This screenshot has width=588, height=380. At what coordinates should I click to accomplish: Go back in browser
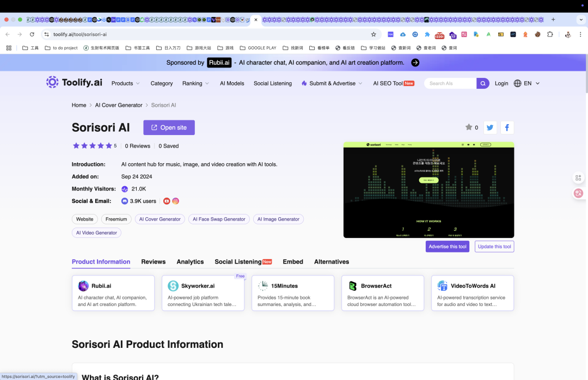(8, 34)
